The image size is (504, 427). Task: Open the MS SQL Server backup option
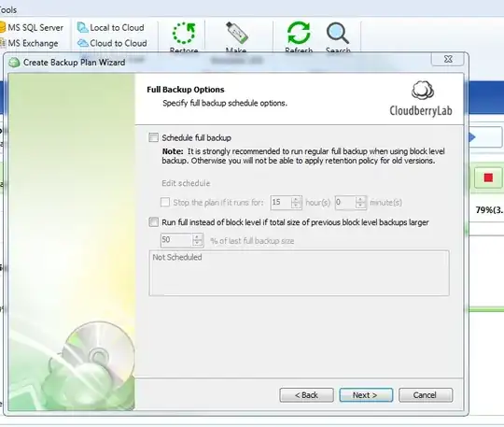(32, 28)
